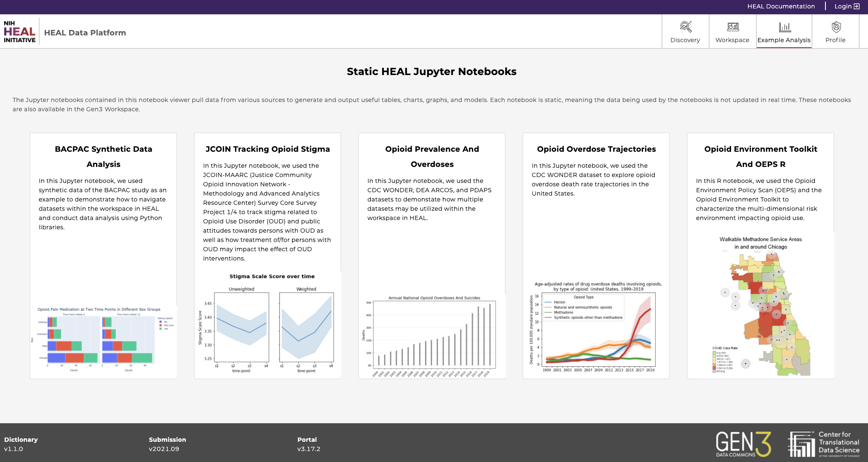Click the Walkable Methadone Service Areas map
The width and height of the screenshot is (868, 462).
click(761, 306)
